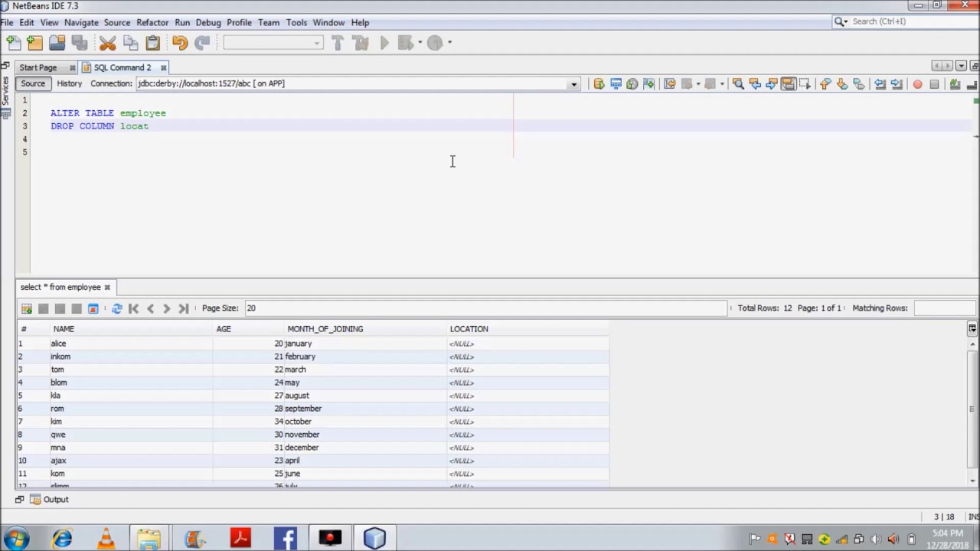Screen dimensions: 980x551
Task: Click Insert Record icon in results toolbar
Action: click(x=27, y=308)
